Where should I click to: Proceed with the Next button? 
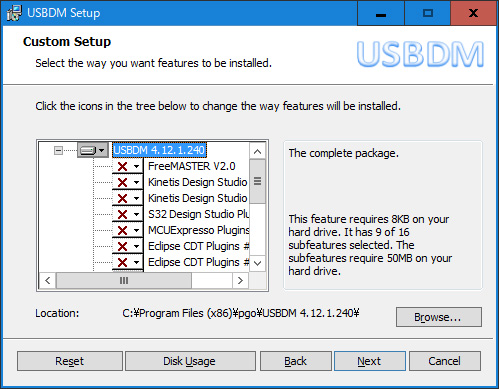point(370,361)
